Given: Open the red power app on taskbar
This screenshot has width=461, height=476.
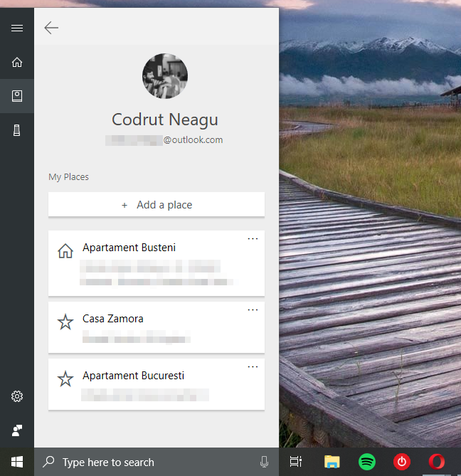Looking at the screenshot, I should click(402, 462).
